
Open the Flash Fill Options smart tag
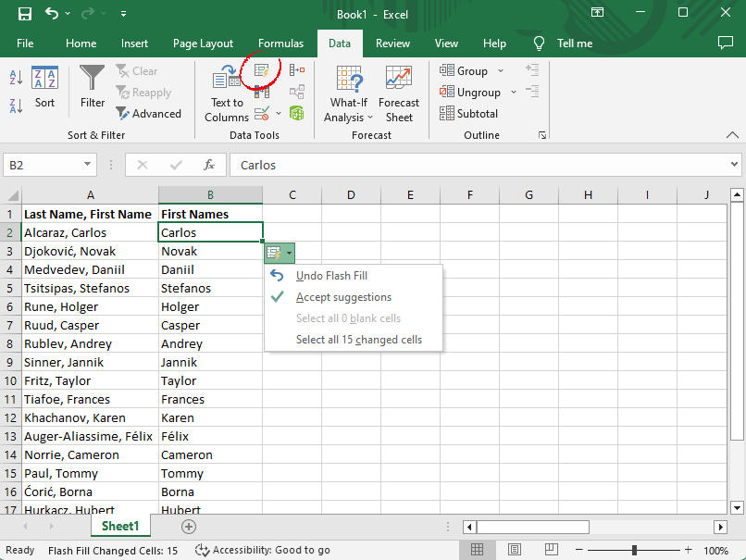280,253
